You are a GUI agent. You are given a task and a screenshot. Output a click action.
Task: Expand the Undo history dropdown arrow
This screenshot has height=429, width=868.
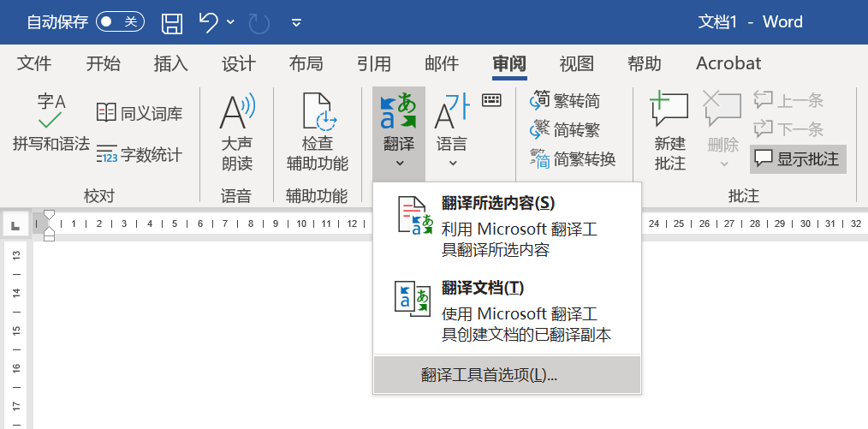coord(231,22)
